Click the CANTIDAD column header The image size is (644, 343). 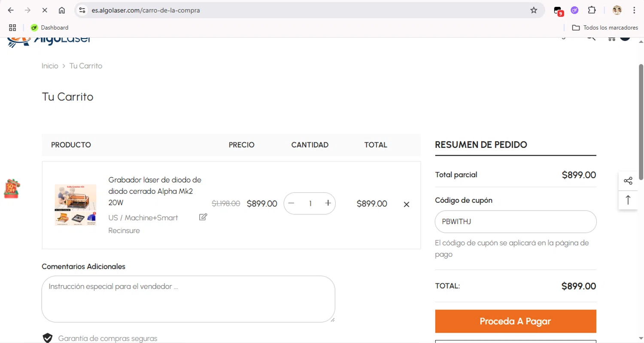coord(310,145)
